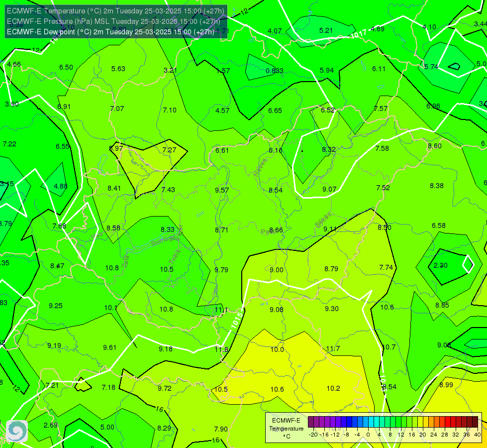Click the dew point value 7.90
The image size is (487, 448).
tap(221, 429)
